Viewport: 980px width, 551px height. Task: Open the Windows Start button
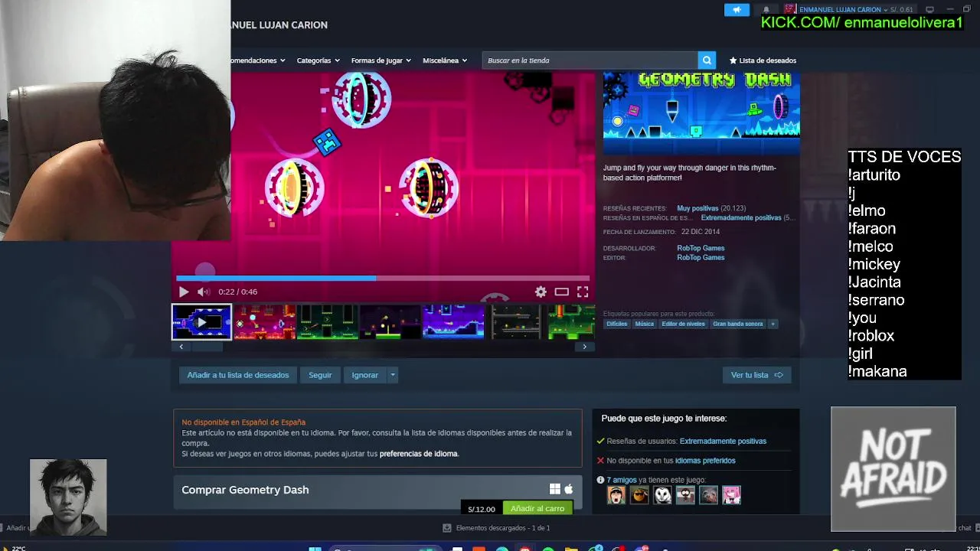point(315,548)
